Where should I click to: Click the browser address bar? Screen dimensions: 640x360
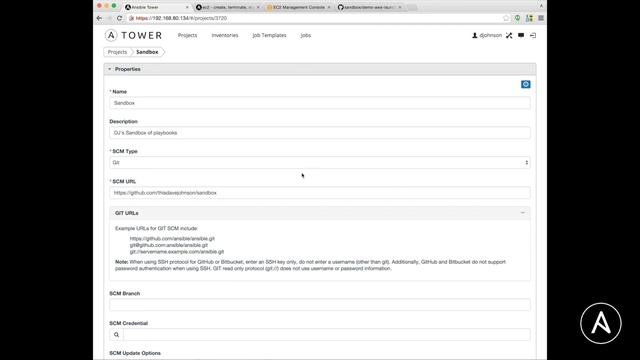pyautogui.click(x=314, y=18)
